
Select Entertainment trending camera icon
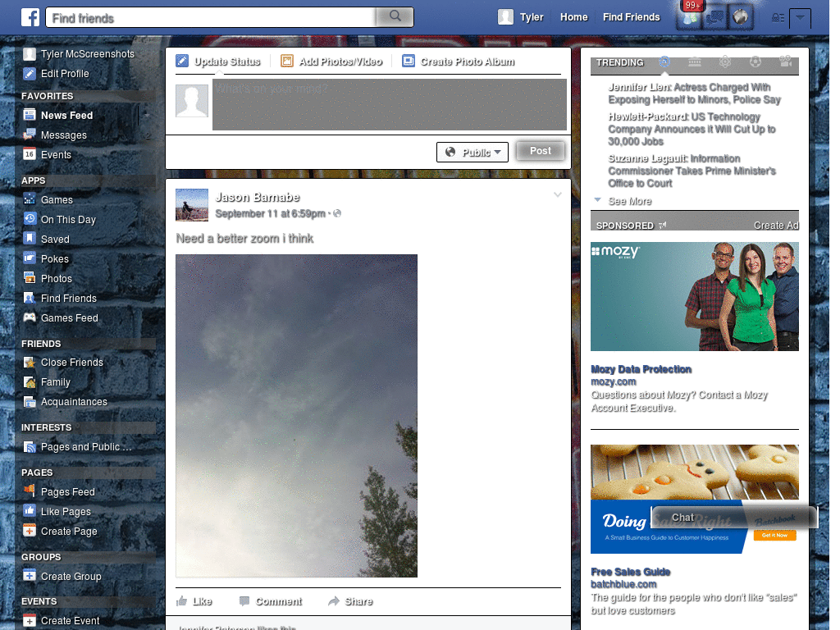tap(785, 62)
